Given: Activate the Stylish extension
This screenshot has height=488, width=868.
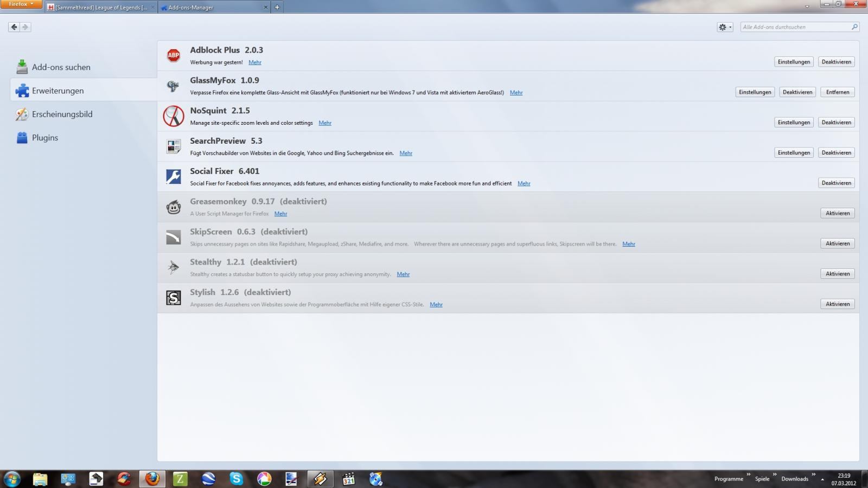Looking at the screenshot, I should pyautogui.click(x=838, y=304).
